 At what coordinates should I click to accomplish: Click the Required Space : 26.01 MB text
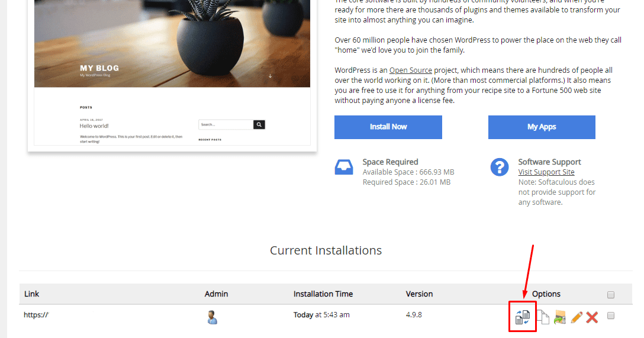(406, 182)
